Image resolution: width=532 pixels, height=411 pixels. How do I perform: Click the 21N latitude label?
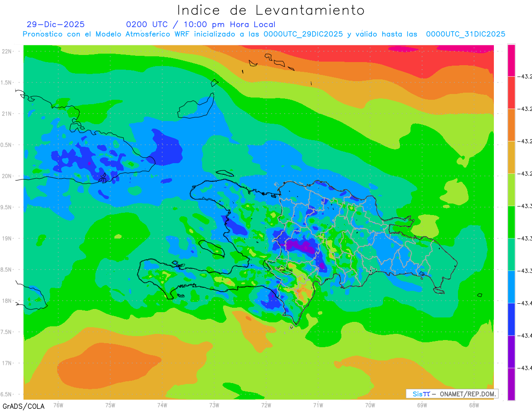pos(7,114)
